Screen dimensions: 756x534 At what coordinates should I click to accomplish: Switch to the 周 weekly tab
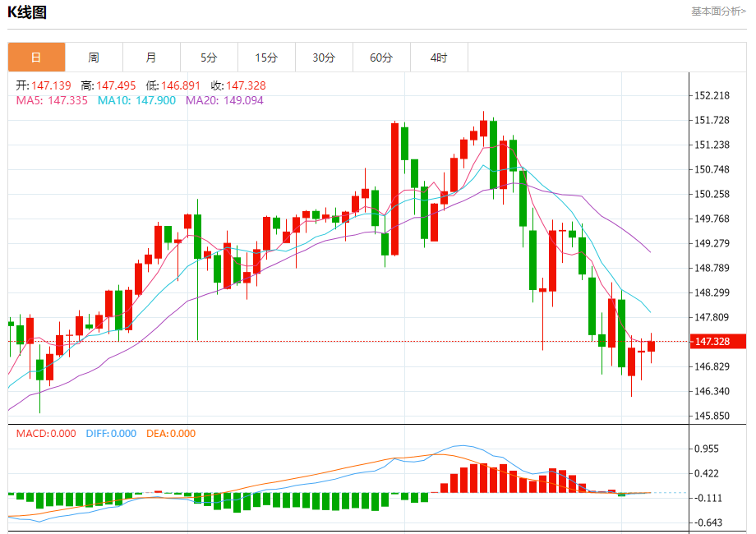(x=94, y=58)
